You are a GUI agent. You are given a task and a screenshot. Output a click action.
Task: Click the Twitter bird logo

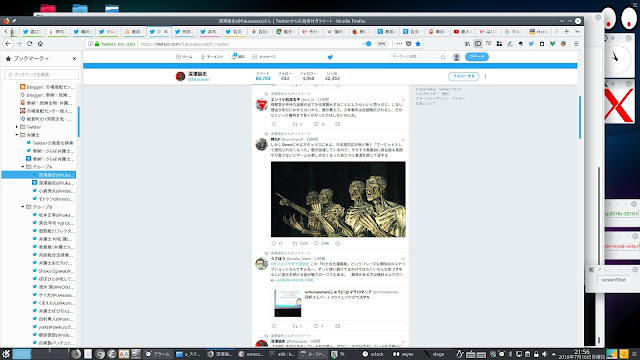(x=330, y=57)
